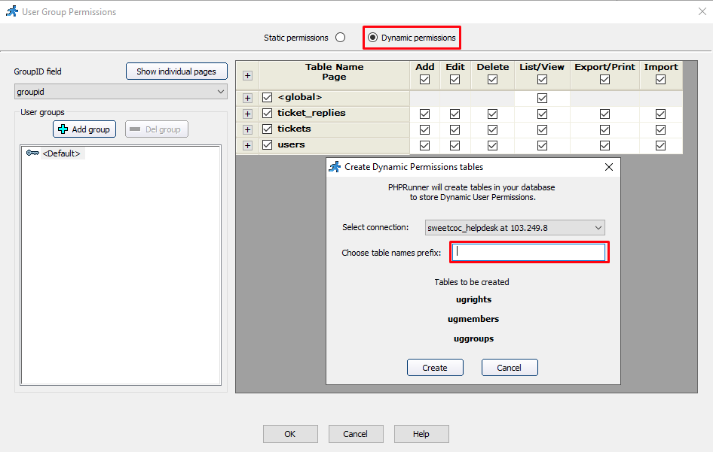Click the key icon beside <Default> group
Viewport: 713px width, 452px height.
pos(32,153)
